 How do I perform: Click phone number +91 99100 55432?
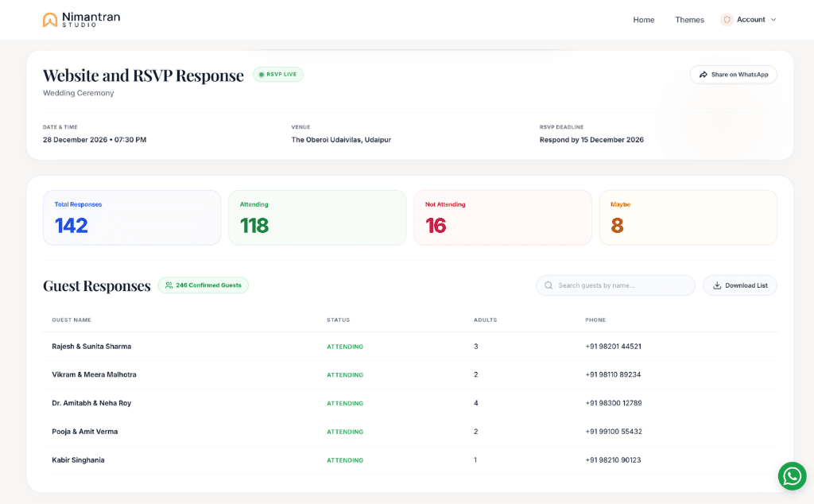click(614, 432)
